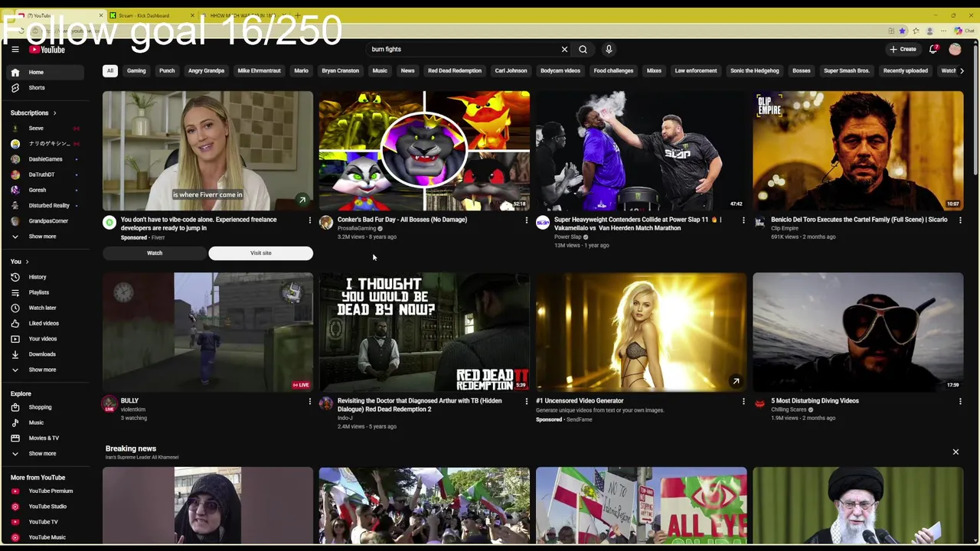The image size is (980, 551).
Task: Open Copilot Chat in browser toolbar
Action: [964, 31]
